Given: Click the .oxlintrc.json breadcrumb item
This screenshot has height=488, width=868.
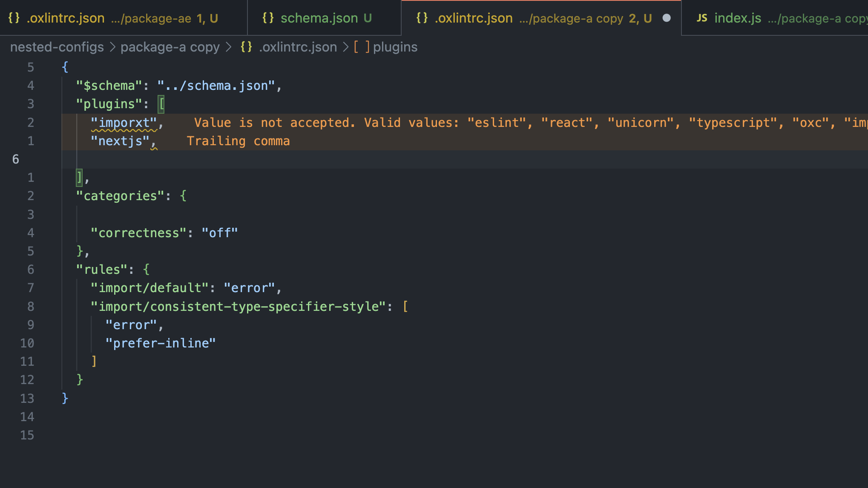Looking at the screenshot, I should point(298,47).
